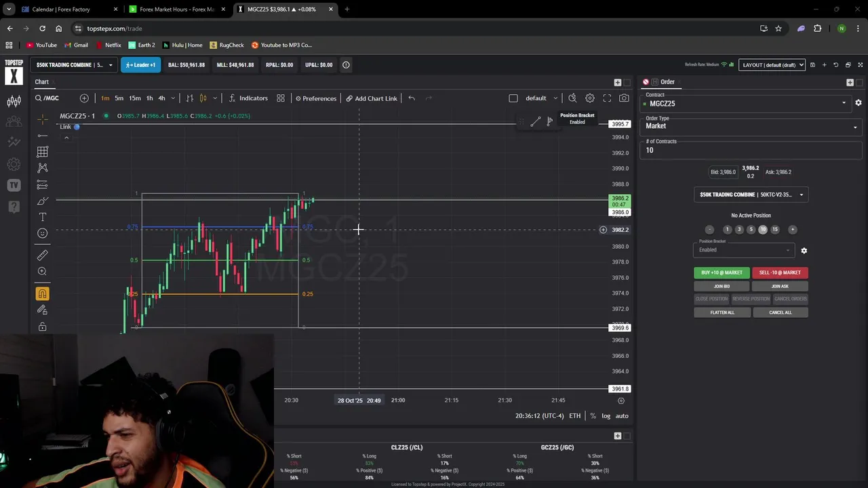
Task: Select the Chart panel tab
Action: coord(42,82)
